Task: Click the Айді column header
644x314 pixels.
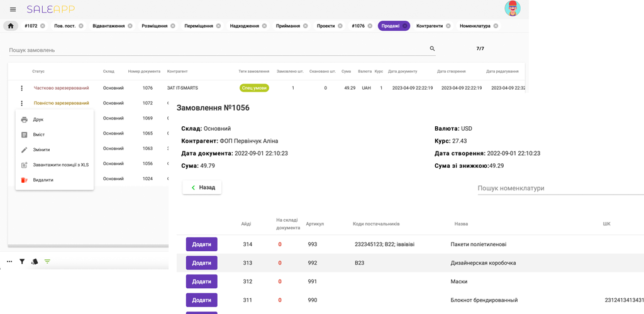Action: (x=246, y=224)
